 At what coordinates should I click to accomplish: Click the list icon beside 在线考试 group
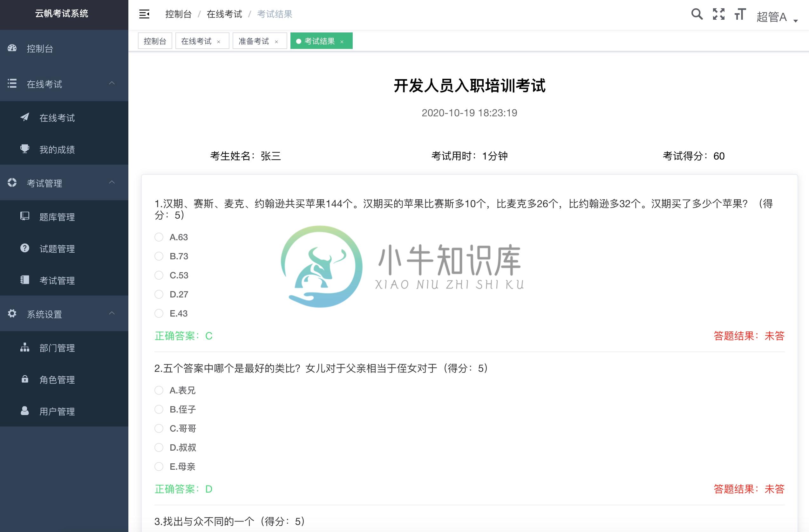point(12,83)
